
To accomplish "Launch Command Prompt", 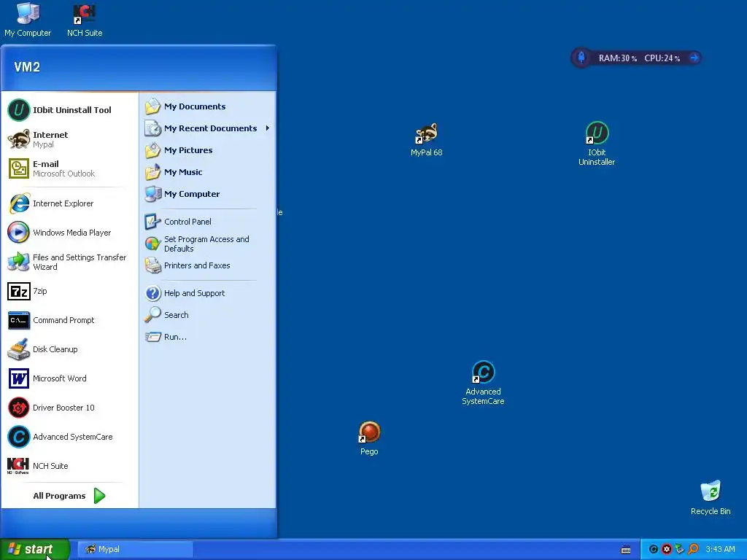I will (69, 321).
